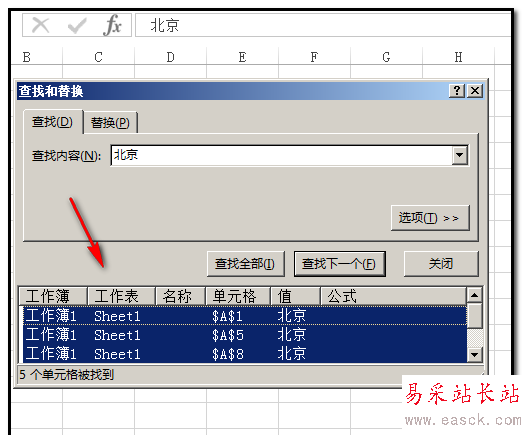Viewport: 522px width, 435px height.
Task: Click the results list scroll down arrow
Action: (x=474, y=354)
